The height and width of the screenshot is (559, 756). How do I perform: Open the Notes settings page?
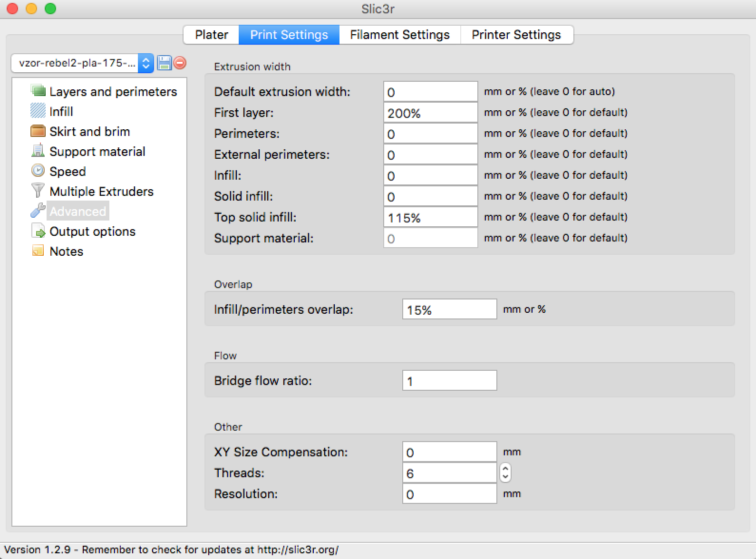[66, 251]
